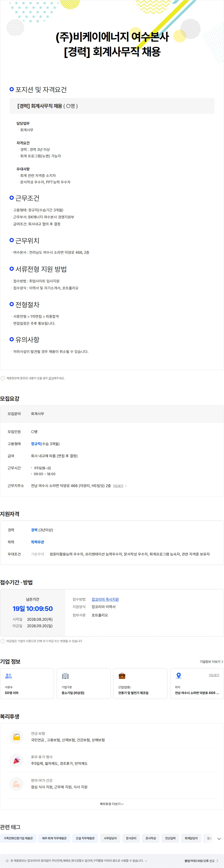Click the 산업(업종) 전동기 및 발전기 제조업 card
This screenshot has width=224, height=868.
pyautogui.click(x=140, y=683)
